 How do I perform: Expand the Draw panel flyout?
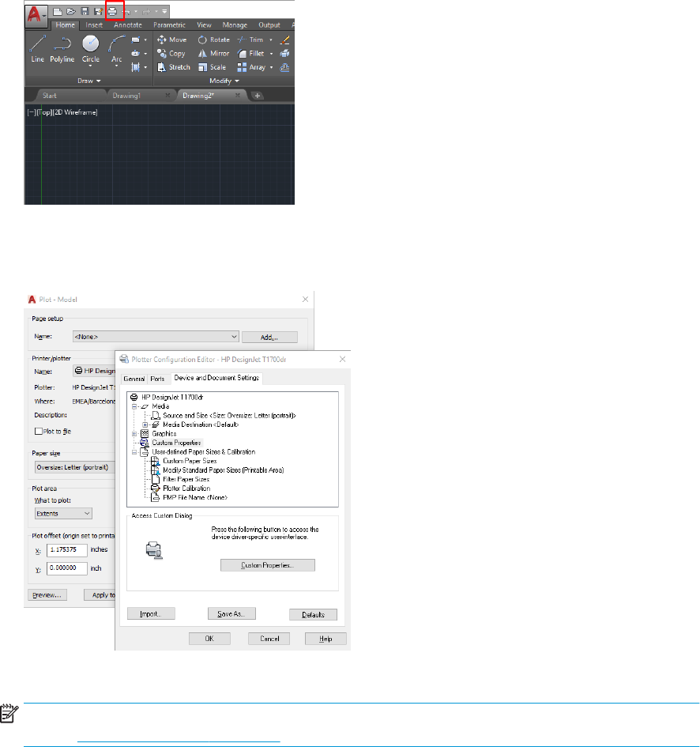click(89, 81)
